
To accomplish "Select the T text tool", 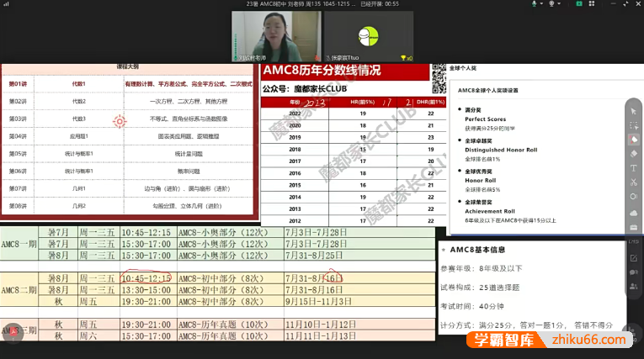I will pyautogui.click(x=633, y=168).
